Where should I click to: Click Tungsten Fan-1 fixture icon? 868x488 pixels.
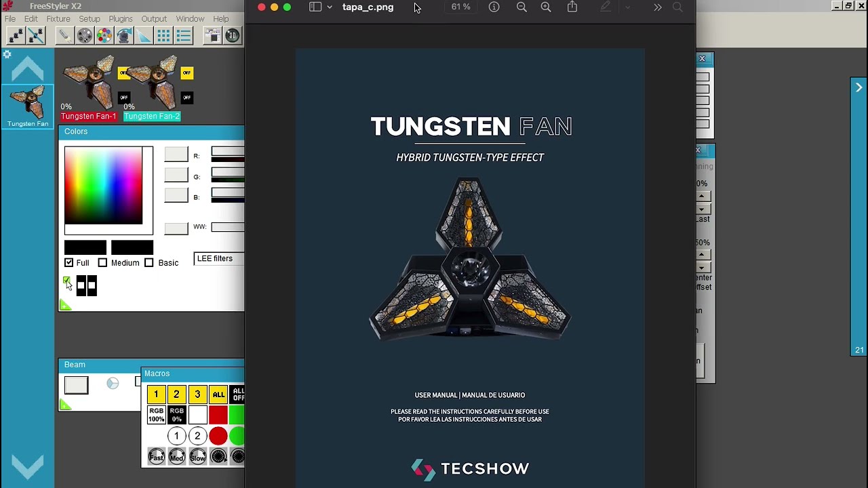90,81
